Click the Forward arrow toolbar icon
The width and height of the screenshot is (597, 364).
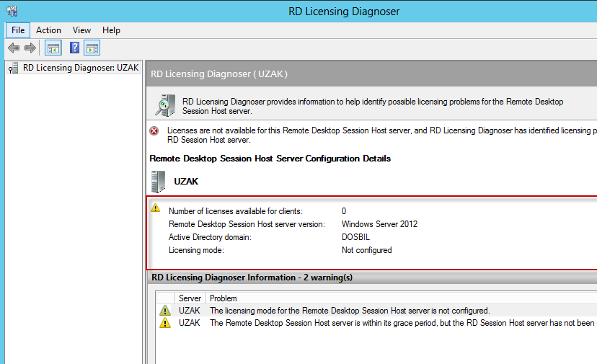[x=30, y=48]
